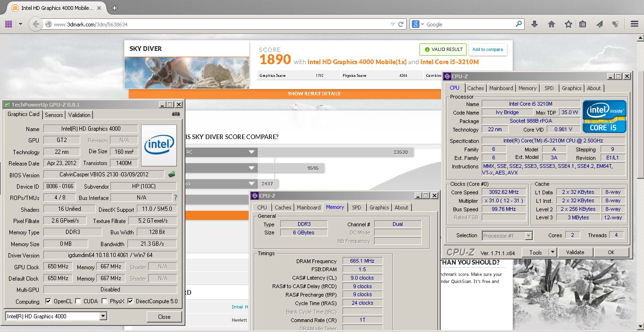The width and height of the screenshot is (644, 332).
Task: Click the Google search engine icon
Action: pyautogui.click(x=415, y=24)
